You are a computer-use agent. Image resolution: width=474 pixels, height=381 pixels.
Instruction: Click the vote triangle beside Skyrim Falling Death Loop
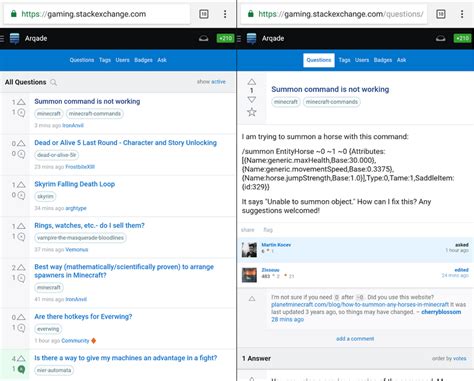21,185
